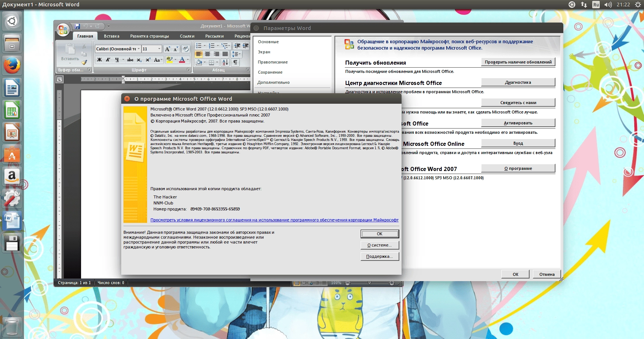Screen dimensions: 644x339
Task: Toggle subscript x₂ formatting
Action: click(139, 60)
